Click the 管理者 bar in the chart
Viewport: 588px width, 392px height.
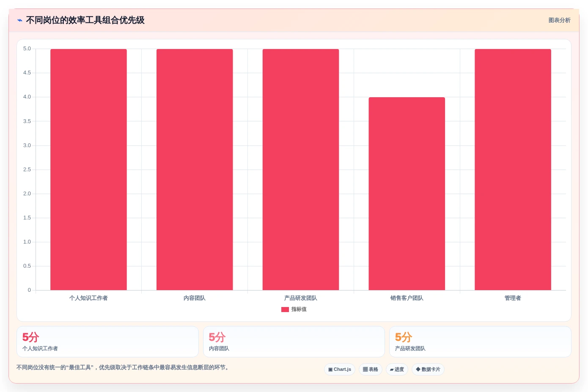[513, 170]
